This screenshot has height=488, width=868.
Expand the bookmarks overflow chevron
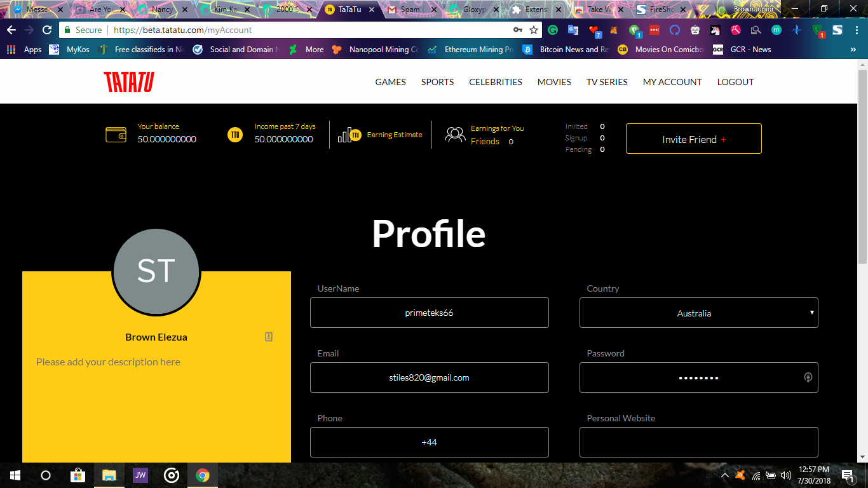853,49
